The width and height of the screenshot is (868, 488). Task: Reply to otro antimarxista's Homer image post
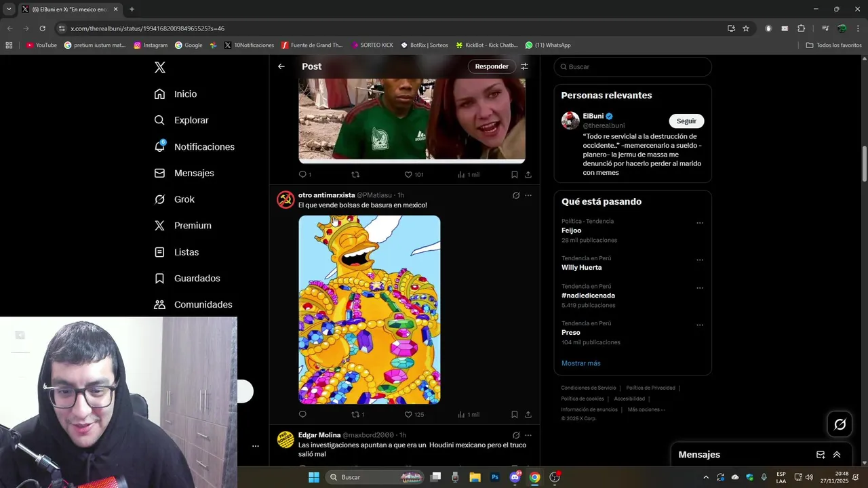coord(302,414)
